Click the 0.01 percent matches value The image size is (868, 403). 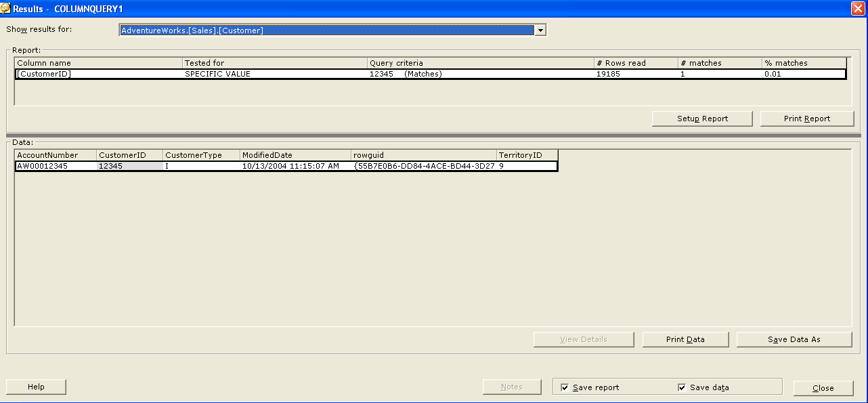click(x=804, y=74)
